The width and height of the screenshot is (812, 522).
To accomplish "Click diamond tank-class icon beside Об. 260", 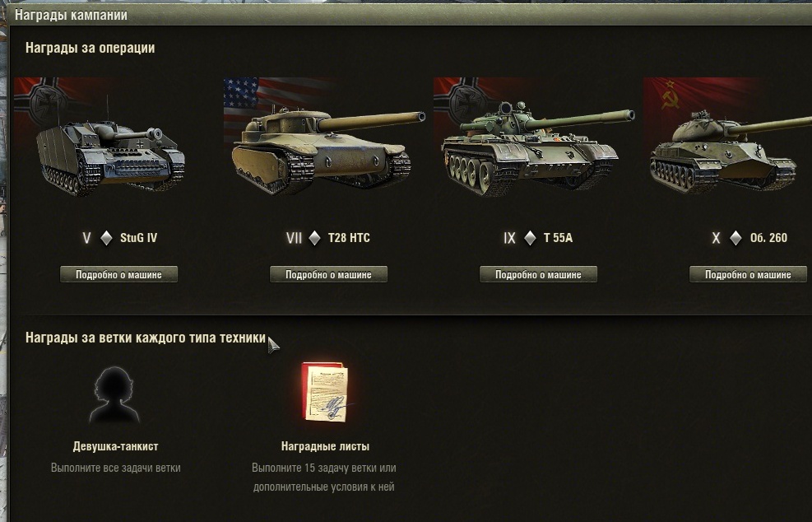I will click(735, 238).
